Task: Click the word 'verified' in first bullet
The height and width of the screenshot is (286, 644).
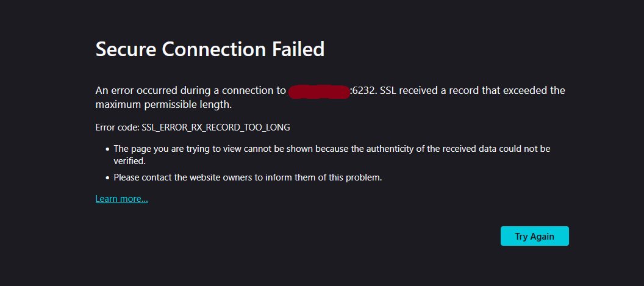Action: [129, 162]
